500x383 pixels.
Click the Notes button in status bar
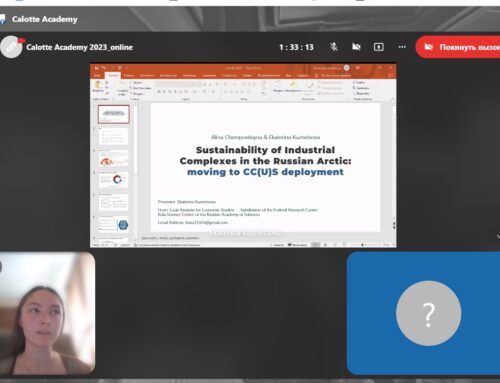coord(277,245)
